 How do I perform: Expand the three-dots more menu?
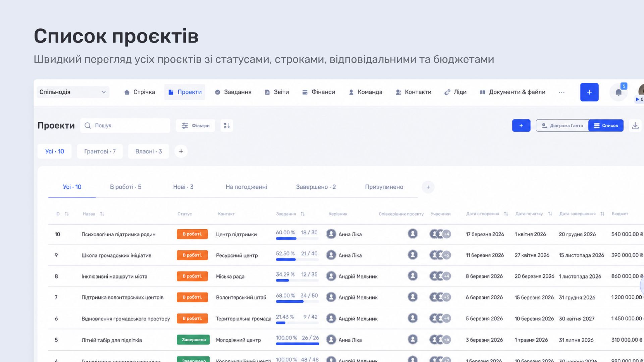pyautogui.click(x=561, y=93)
